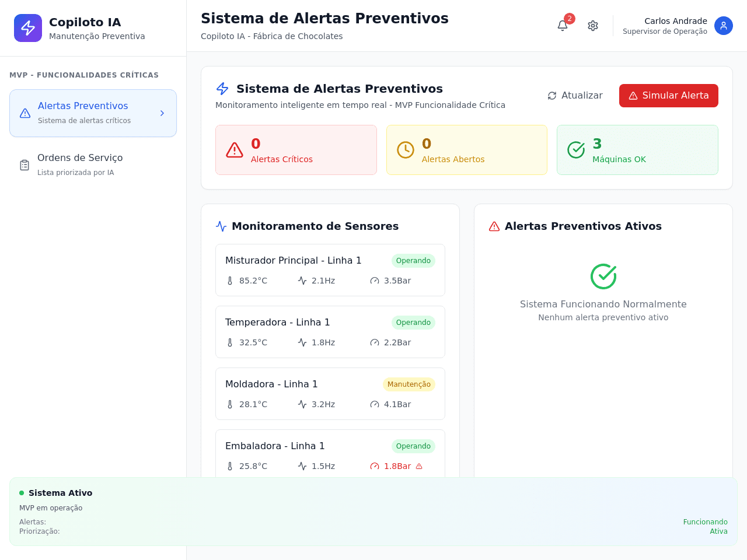Open Ordens de Serviço menu item

pyautogui.click(x=93, y=165)
